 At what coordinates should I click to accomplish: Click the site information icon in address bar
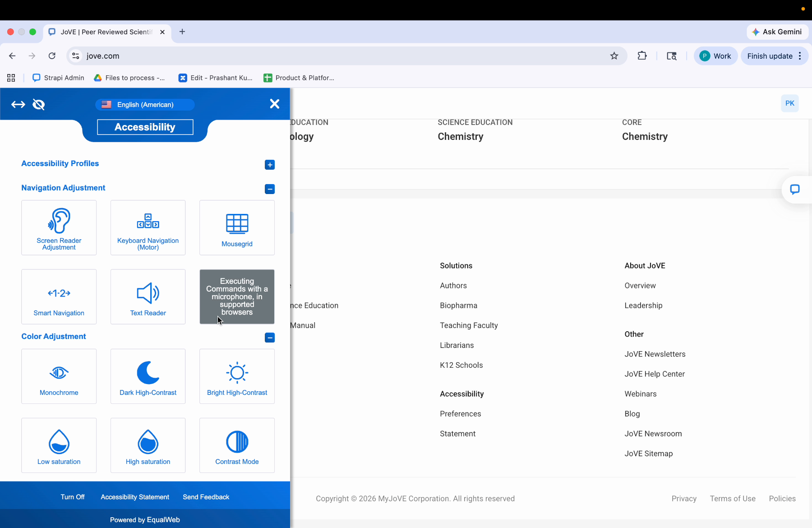point(76,56)
